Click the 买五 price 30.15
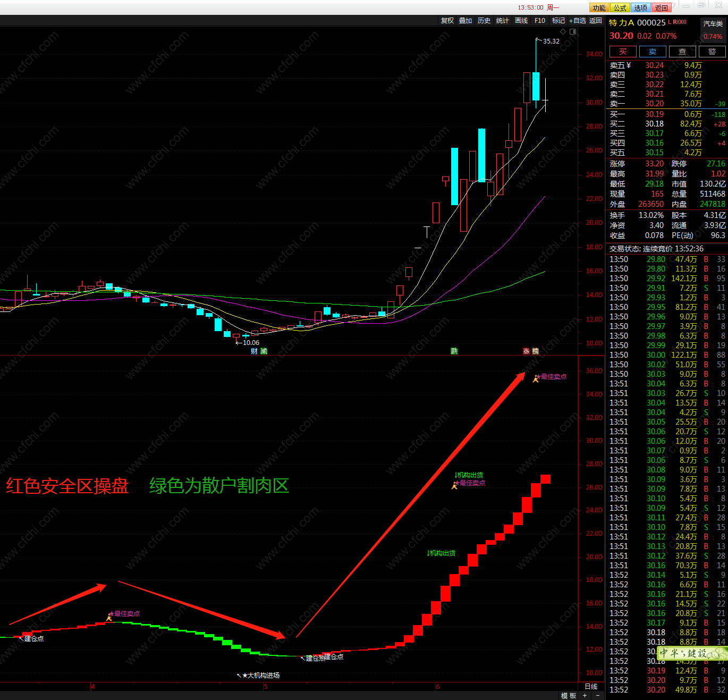Viewport: 728px width, 700px height. (x=655, y=153)
